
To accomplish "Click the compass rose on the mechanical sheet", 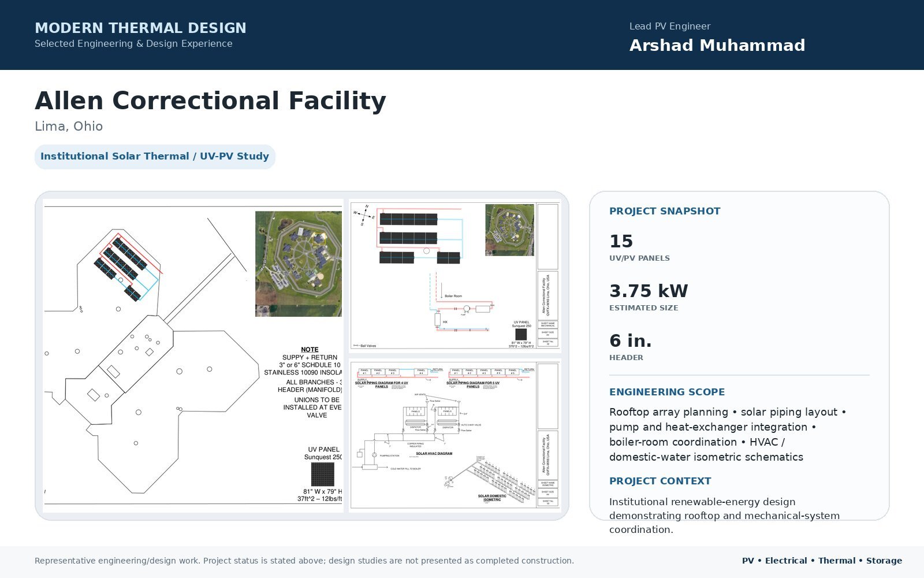I will click(x=364, y=216).
